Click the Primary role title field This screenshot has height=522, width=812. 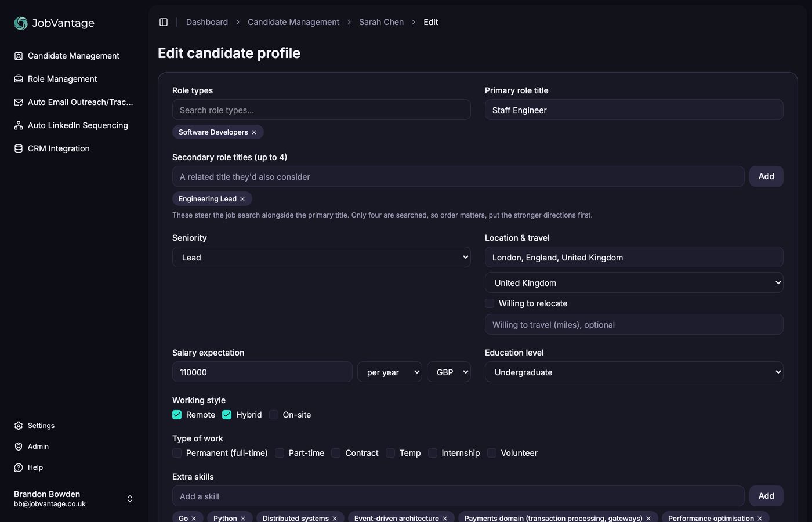coord(634,110)
